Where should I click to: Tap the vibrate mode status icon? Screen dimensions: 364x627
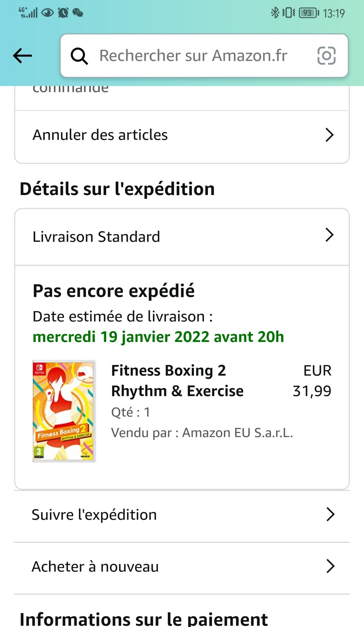coord(288,13)
